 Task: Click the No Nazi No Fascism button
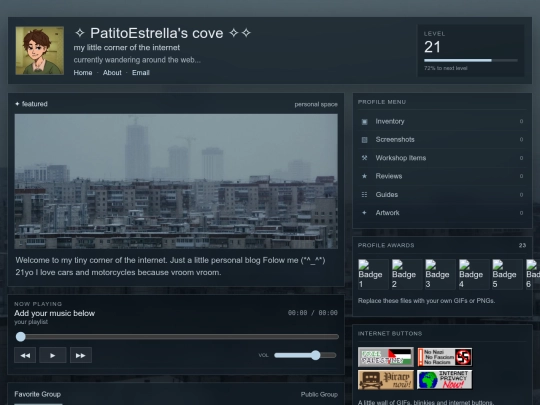[445, 357]
